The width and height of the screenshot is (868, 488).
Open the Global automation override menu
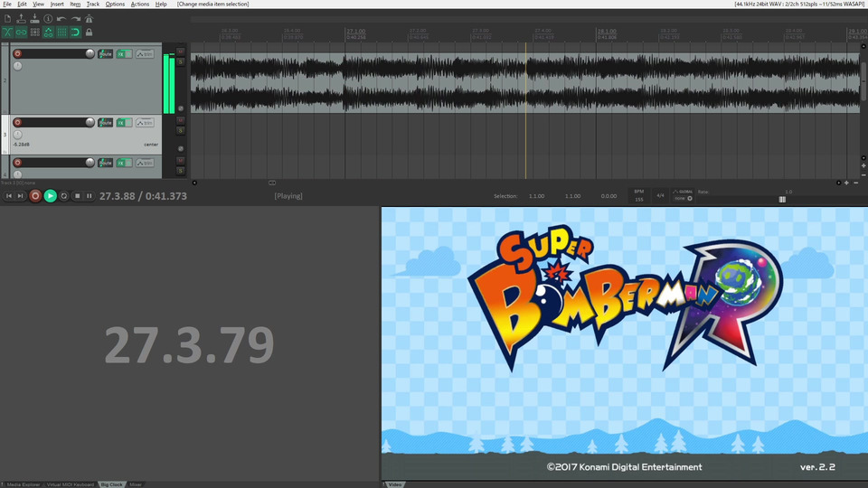[682, 195]
